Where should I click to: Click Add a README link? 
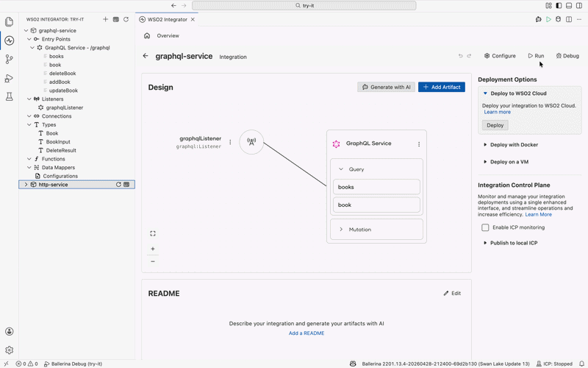[306, 333]
